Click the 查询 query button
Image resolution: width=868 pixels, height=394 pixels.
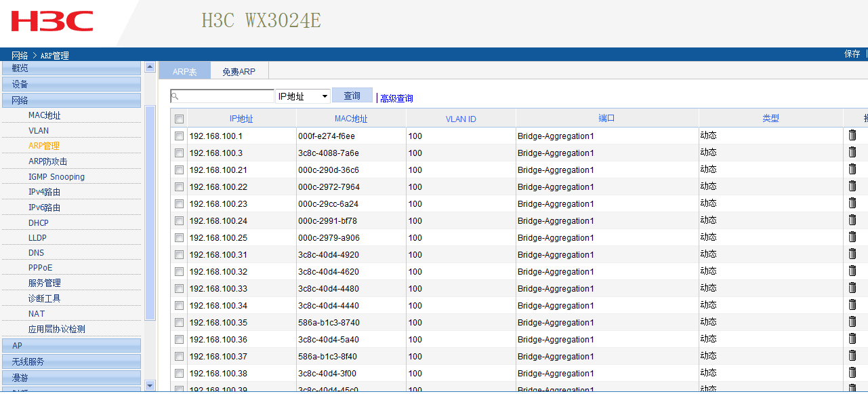click(352, 96)
